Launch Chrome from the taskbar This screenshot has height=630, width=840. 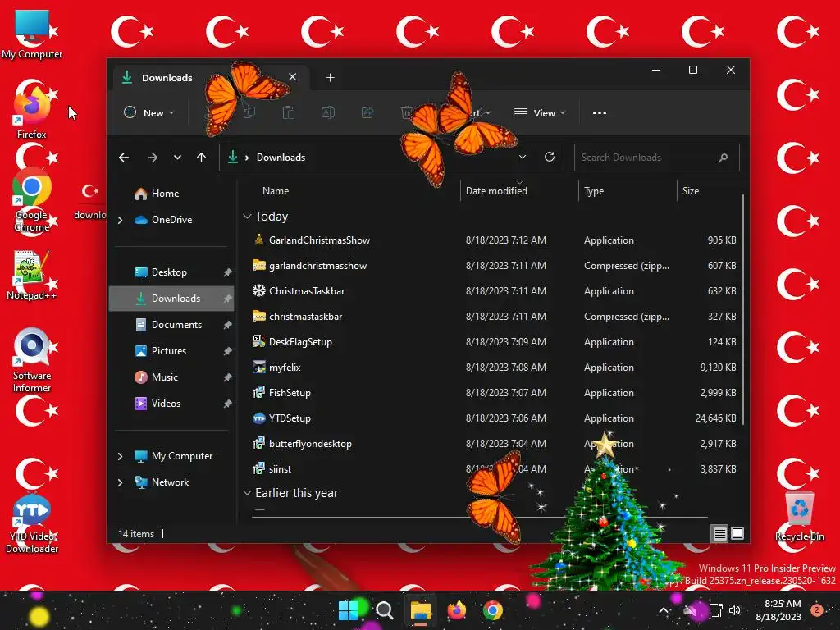(493, 610)
